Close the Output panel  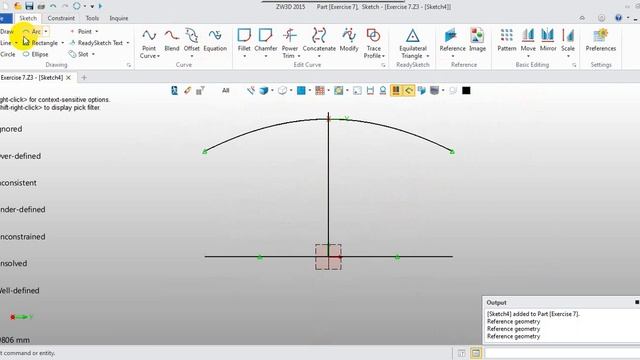637,302
